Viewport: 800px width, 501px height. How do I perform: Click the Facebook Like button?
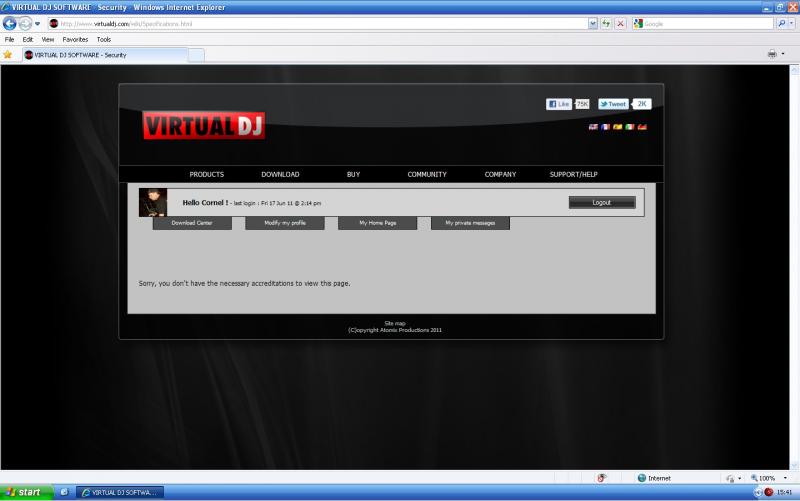559,104
